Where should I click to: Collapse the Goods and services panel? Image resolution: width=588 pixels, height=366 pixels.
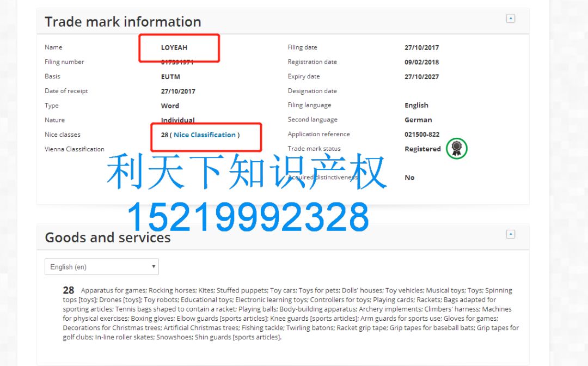point(510,234)
